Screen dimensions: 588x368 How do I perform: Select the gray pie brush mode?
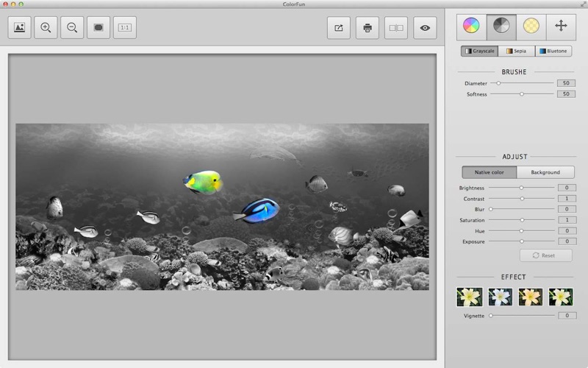501,26
